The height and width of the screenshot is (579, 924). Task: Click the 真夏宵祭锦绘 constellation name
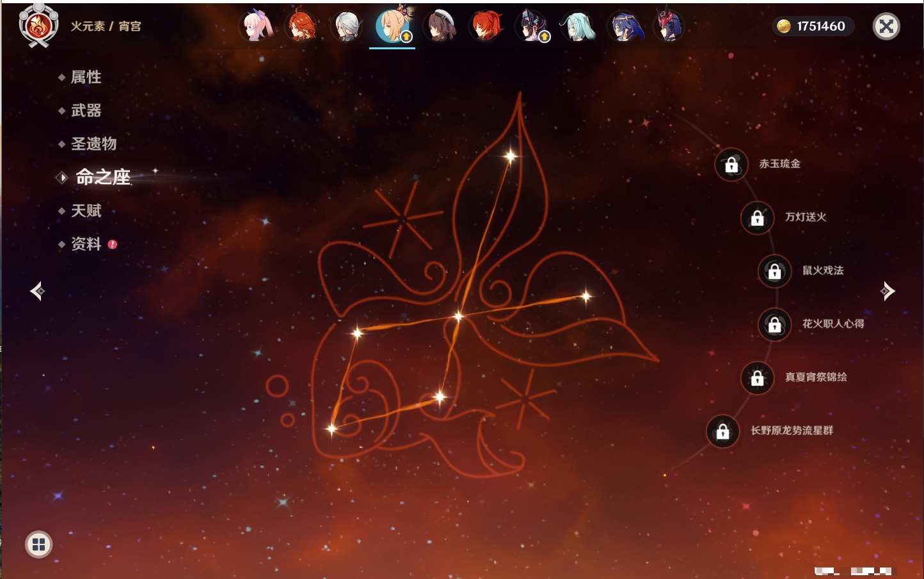point(816,377)
